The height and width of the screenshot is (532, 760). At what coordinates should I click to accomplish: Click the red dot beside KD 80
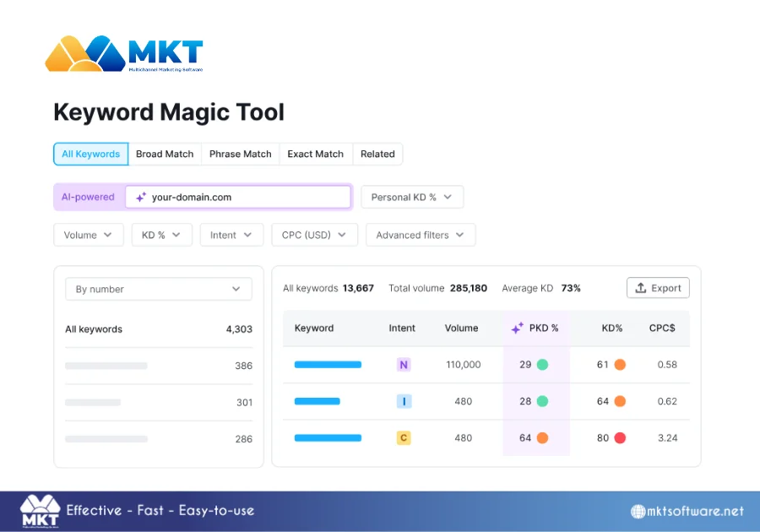tap(620, 438)
